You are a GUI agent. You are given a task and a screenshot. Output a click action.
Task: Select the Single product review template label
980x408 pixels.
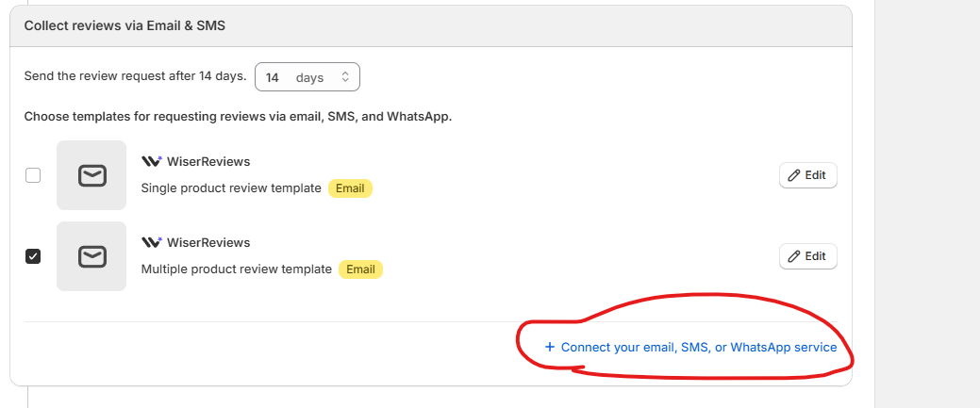[x=231, y=188]
